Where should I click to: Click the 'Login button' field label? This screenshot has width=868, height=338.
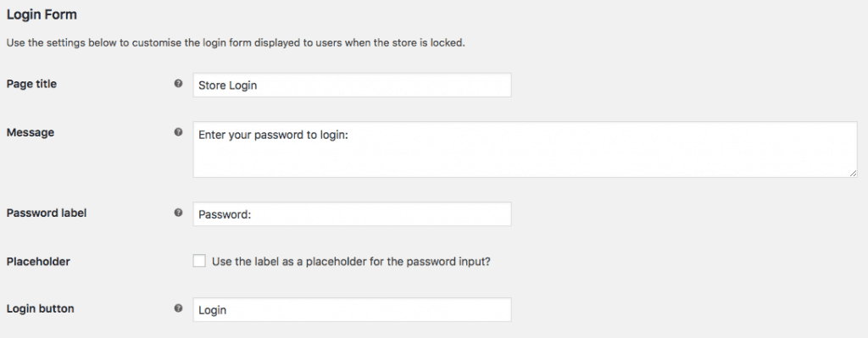coord(41,308)
